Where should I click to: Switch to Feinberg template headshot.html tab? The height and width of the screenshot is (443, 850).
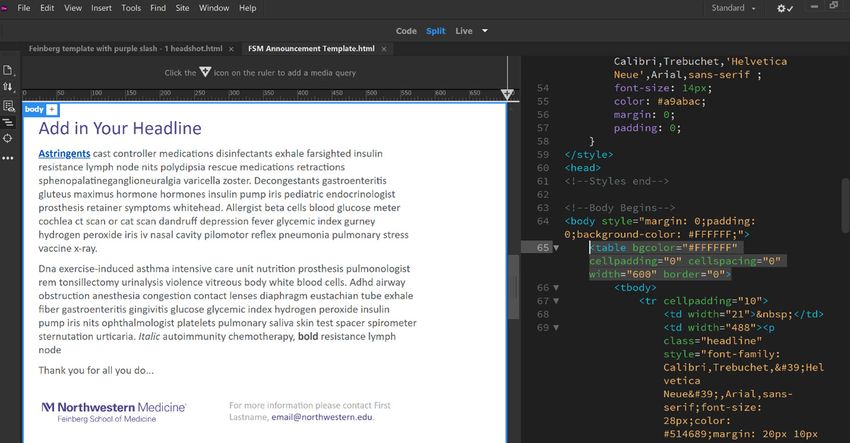[x=125, y=49]
